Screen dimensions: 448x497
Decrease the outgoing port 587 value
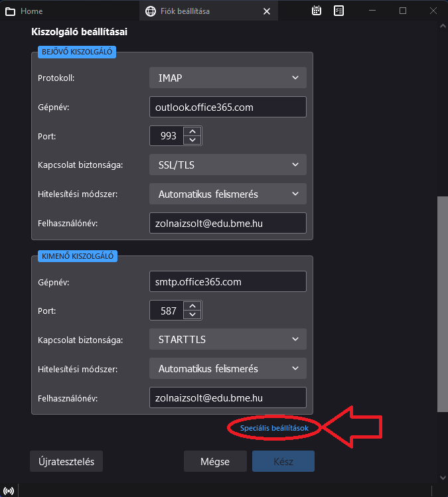pyautogui.click(x=192, y=315)
